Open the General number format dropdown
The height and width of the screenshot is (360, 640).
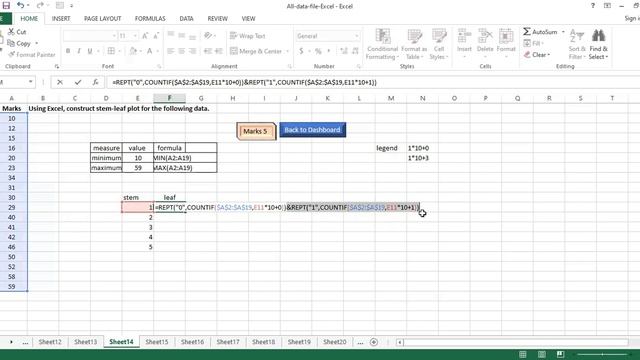(x=356, y=36)
